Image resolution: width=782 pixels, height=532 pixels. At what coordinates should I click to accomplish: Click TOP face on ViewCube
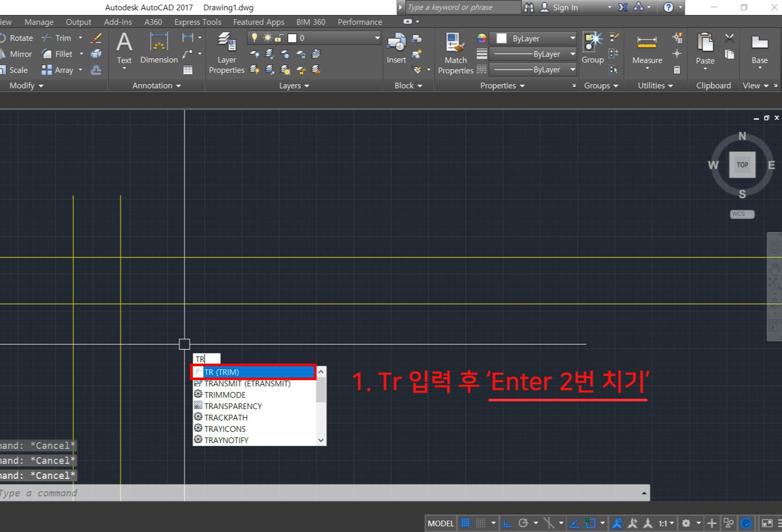(x=742, y=165)
